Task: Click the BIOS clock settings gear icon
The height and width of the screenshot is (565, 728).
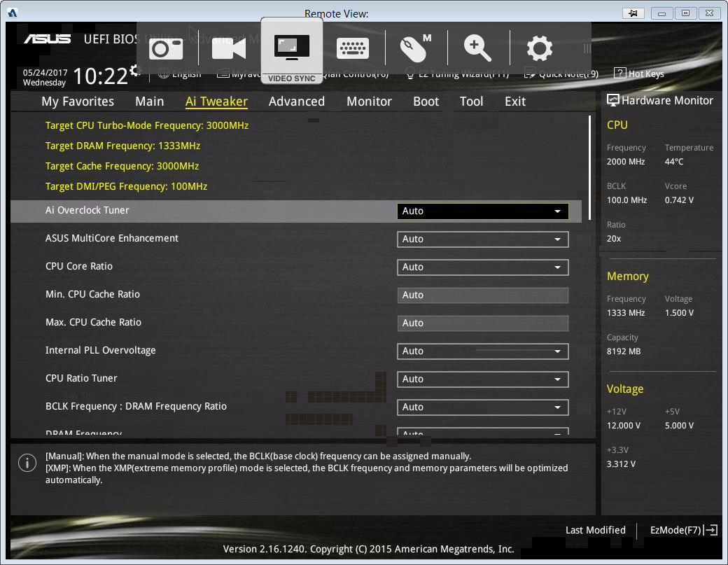Action: coord(135,71)
